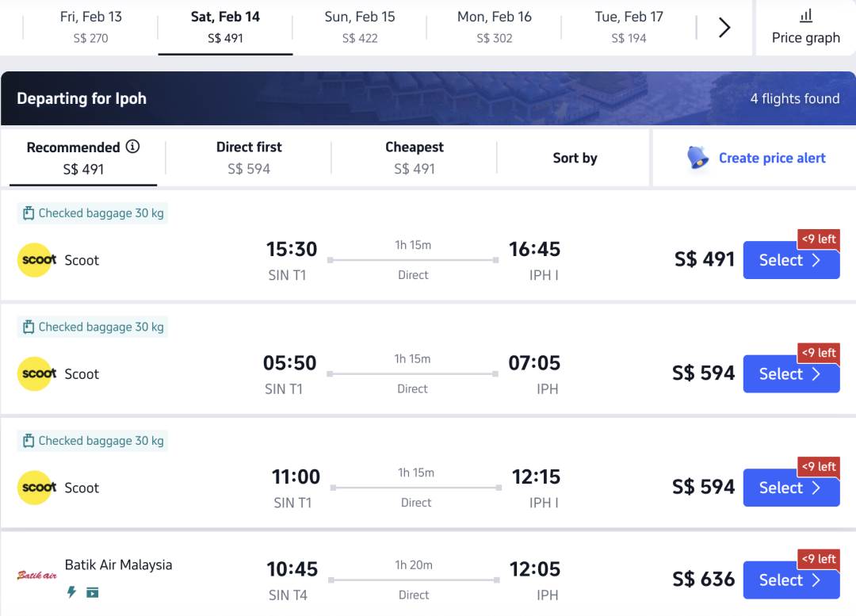Click the Batik Air Malaysia logo
The width and height of the screenshot is (856, 616).
click(37, 575)
